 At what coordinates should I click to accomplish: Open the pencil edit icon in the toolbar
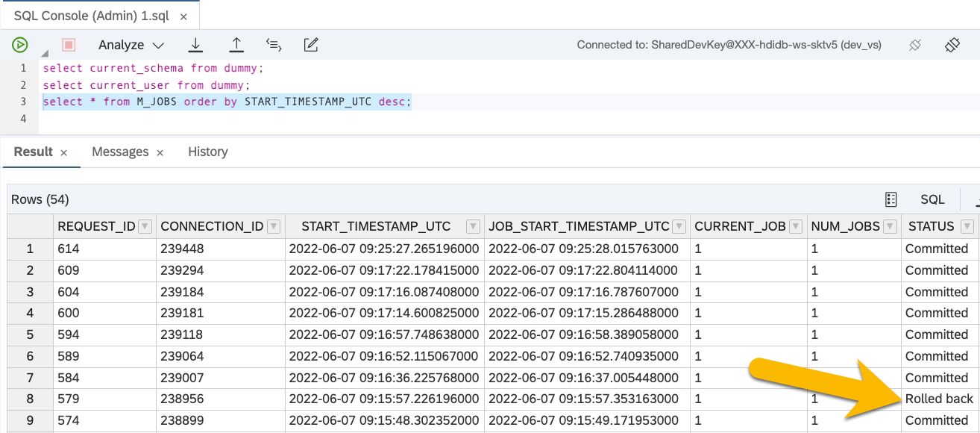click(x=311, y=45)
